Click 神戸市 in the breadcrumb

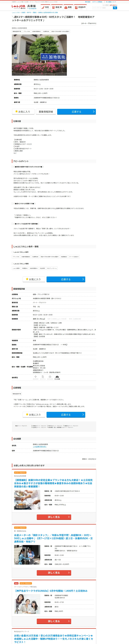[29, 12]
